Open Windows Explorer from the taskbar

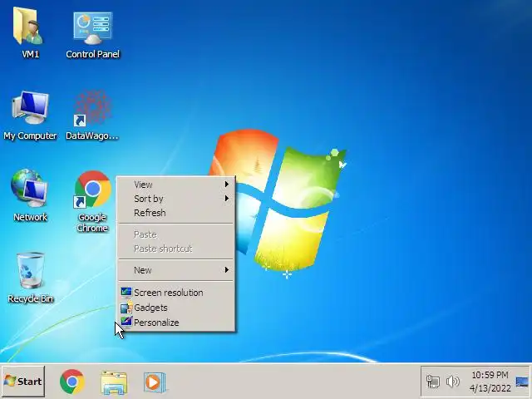coord(114,382)
